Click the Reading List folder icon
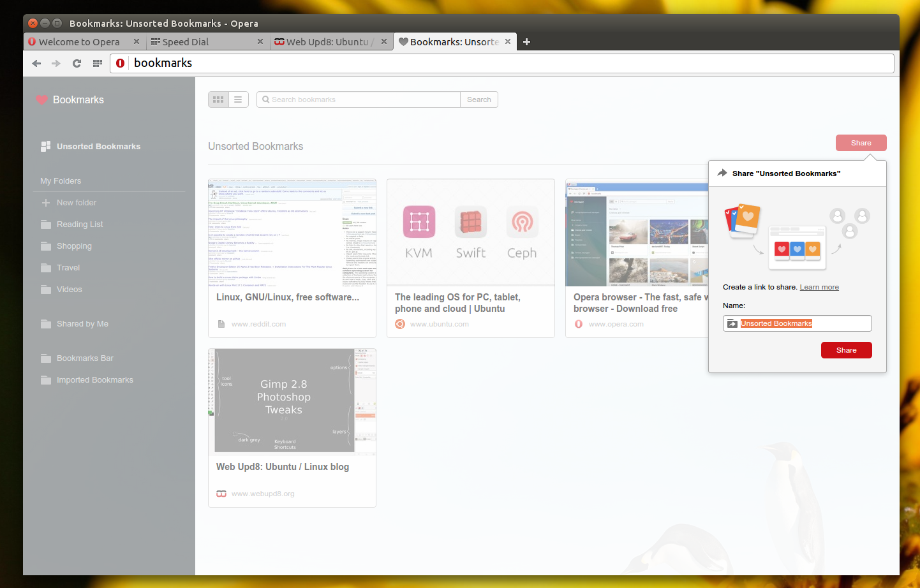 pos(46,224)
